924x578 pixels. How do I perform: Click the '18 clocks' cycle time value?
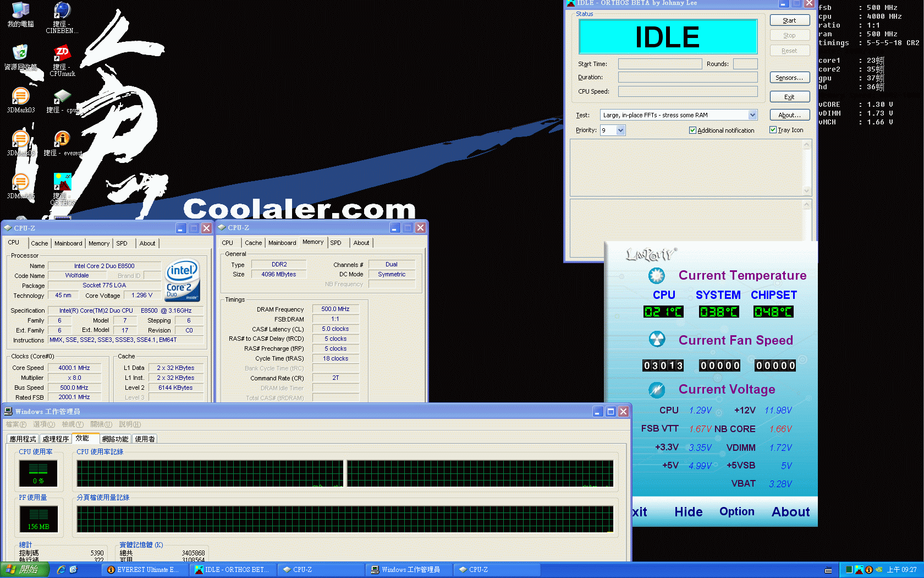335,358
